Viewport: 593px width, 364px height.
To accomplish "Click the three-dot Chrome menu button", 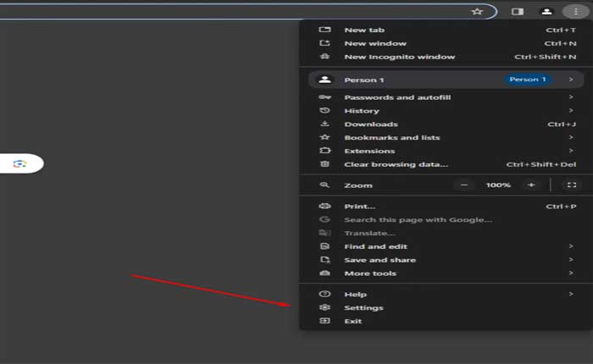I will click(x=576, y=12).
